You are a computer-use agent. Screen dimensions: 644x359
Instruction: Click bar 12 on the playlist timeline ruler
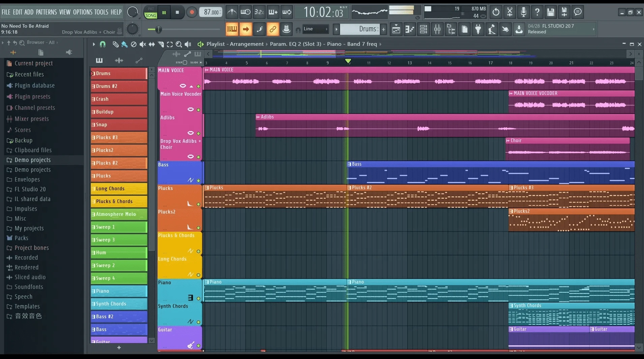[x=389, y=63]
